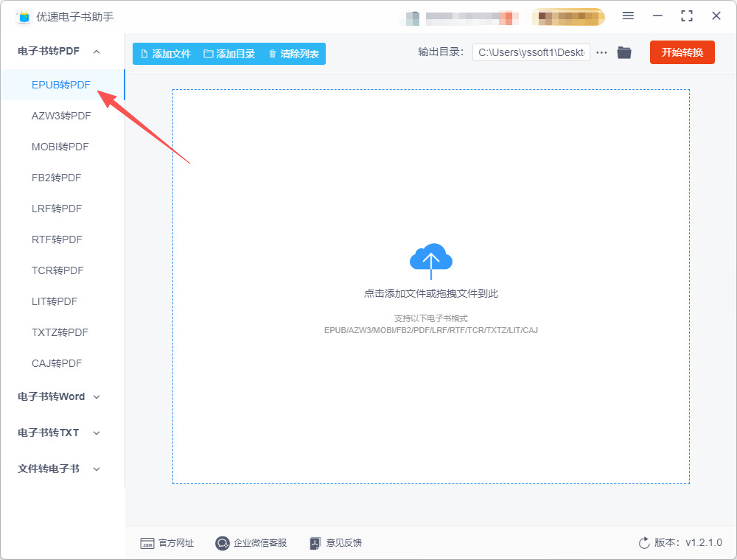Image resolution: width=737 pixels, height=560 pixels.
Task: Click the version refresh icon
Action: point(644,542)
